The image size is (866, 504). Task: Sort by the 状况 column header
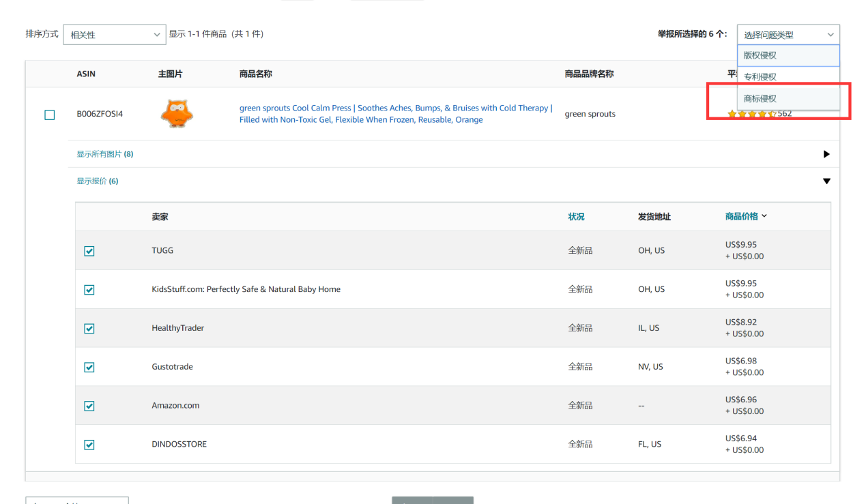576,217
